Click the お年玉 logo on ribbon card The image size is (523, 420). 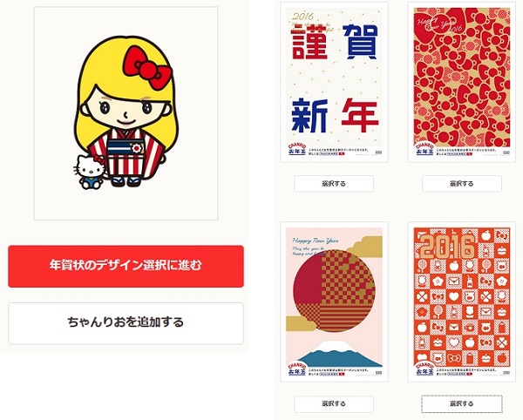click(x=425, y=149)
